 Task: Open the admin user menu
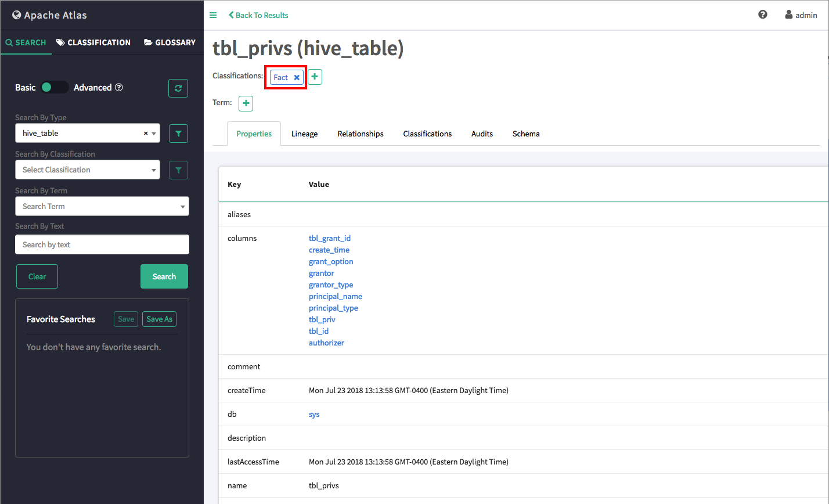[801, 15]
